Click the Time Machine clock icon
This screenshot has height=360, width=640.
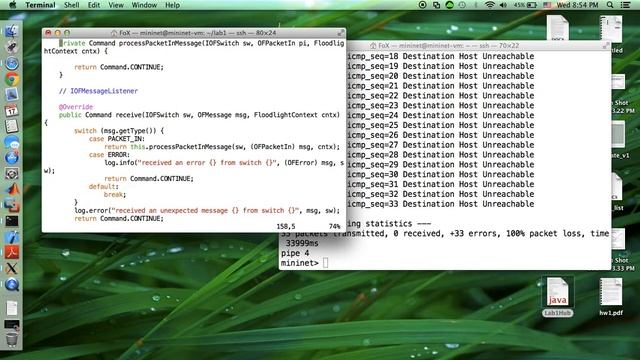click(x=462, y=5)
